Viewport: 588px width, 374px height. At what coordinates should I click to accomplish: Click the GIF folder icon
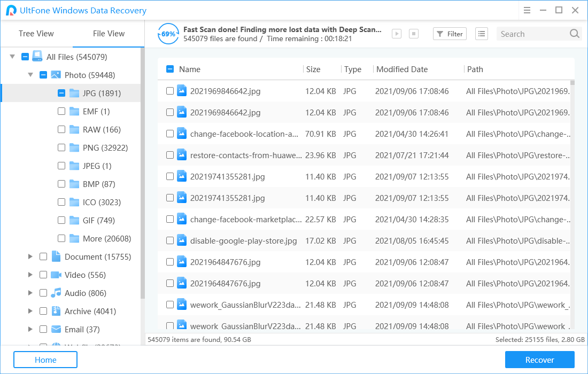point(74,220)
